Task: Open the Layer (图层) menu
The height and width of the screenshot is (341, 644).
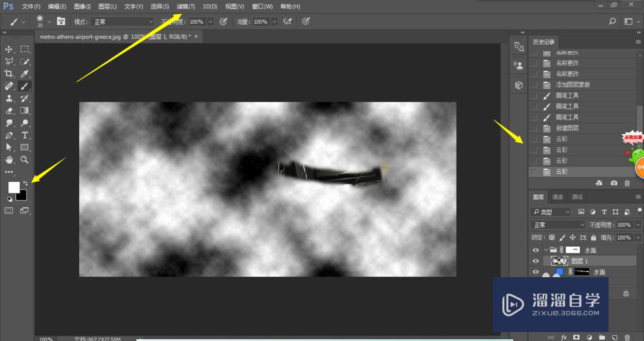Action: [x=108, y=6]
